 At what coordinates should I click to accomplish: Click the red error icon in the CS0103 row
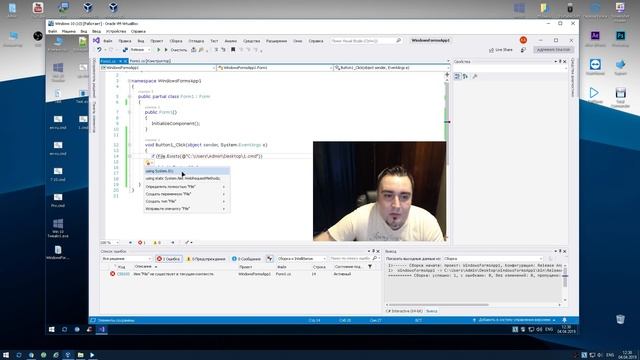tap(112, 274)
